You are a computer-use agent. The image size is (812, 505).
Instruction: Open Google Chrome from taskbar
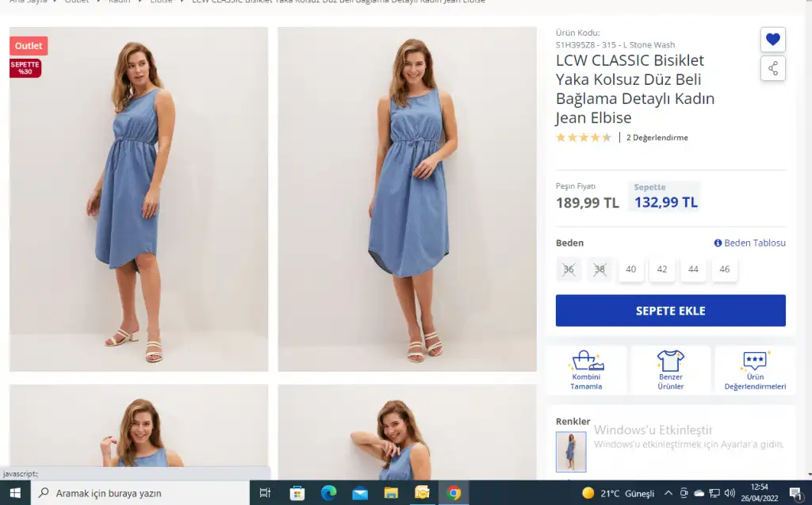point(454,493)
